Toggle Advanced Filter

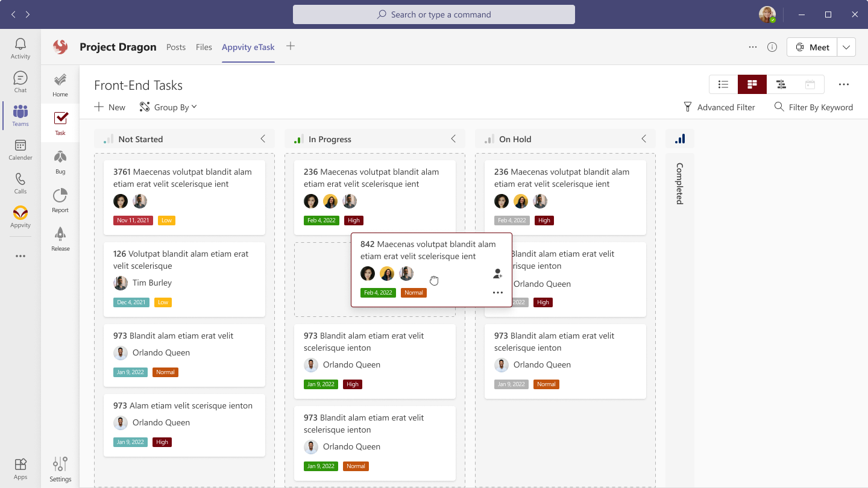[719, 107]
